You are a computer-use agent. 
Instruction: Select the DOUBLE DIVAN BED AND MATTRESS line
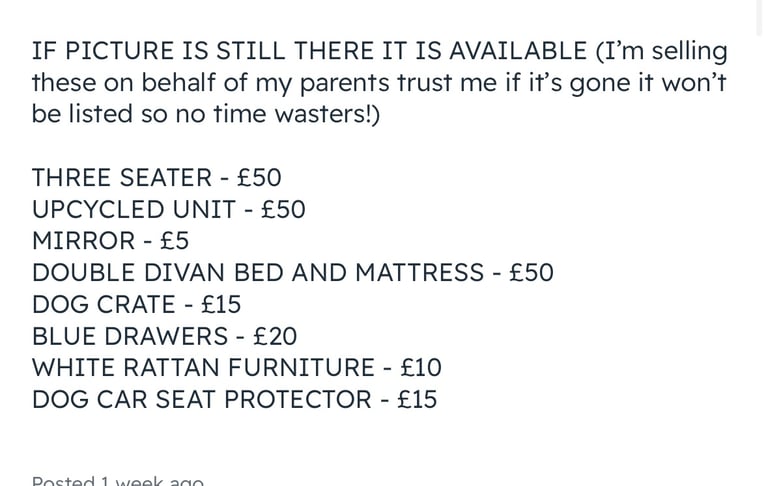pyautogui.click(x=293, y=272)
